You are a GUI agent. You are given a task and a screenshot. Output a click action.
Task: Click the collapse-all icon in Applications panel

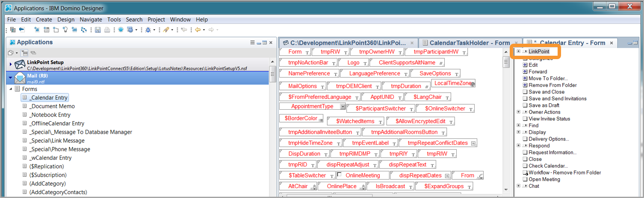pos(33,53)
